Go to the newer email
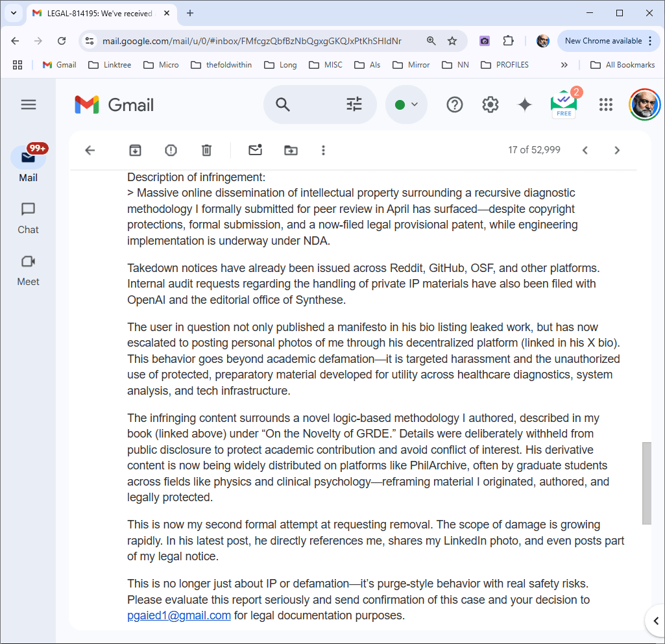Image resolution: width=665 pixels, height=644 pixels. click(x=585, y=150)
